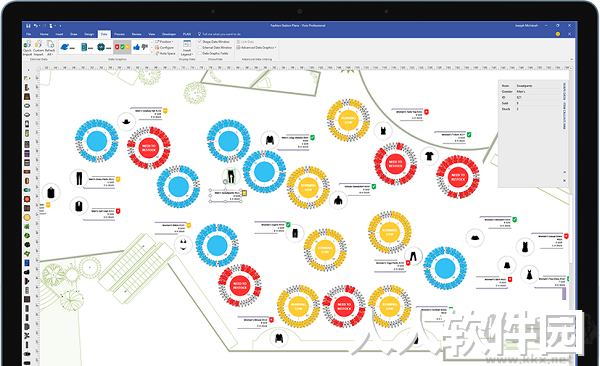
Task: Click the Auto Space option
Action: coord(166,53)
